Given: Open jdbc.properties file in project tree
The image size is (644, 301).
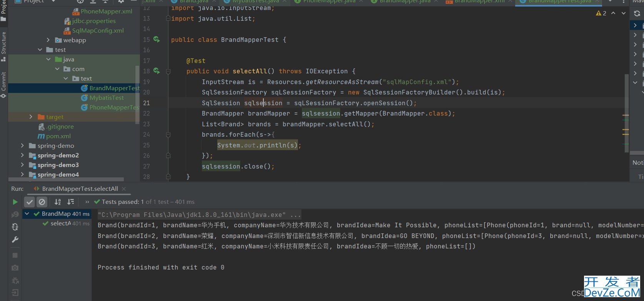Looking at the screenshot, I should point(90,21).
